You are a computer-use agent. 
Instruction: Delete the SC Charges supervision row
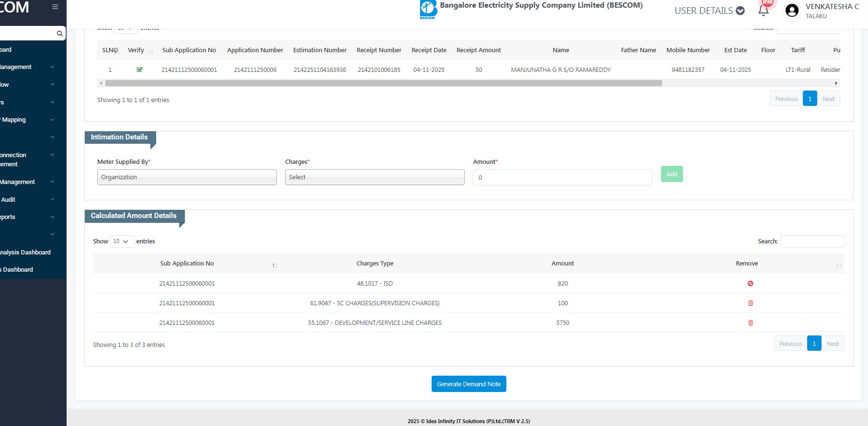click(x=750, y=303)
